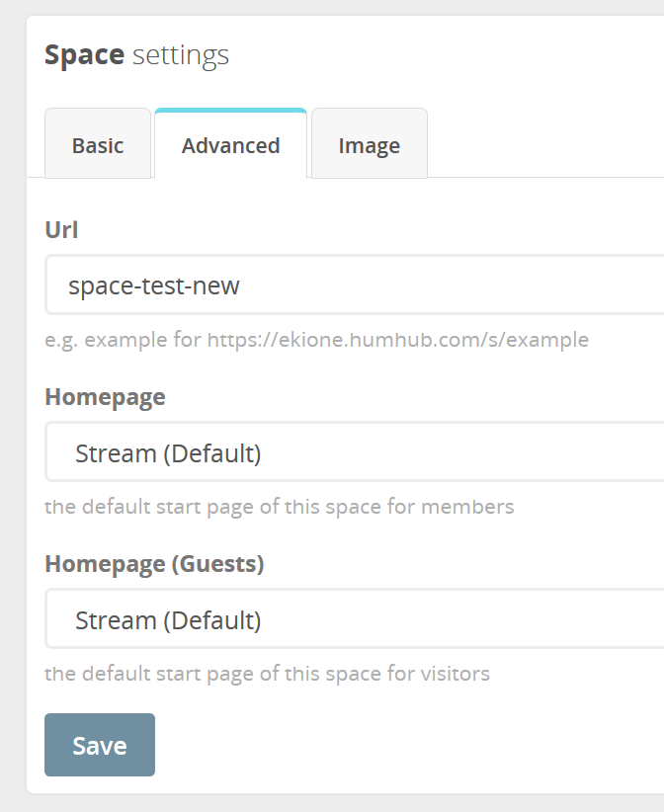Switch to the Basic tab
This screenshot has width=664, height=812.
pyautogui.click(x=98, y=144)
